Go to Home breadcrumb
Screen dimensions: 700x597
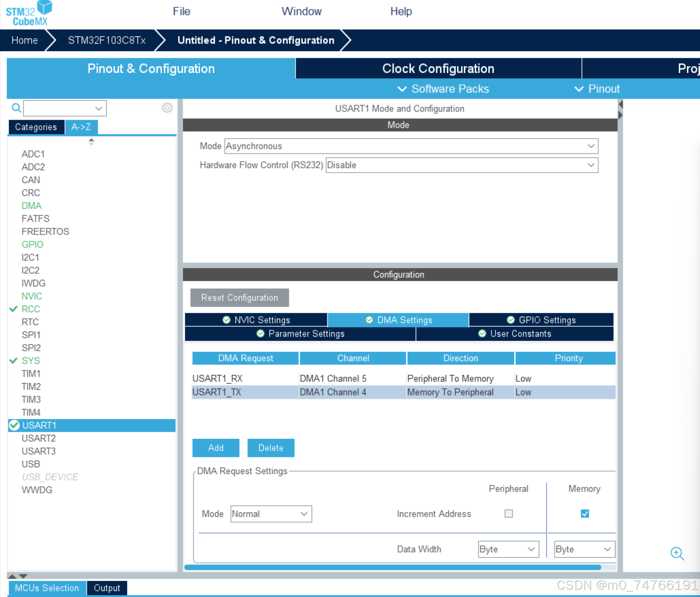(x=24, y=40)
